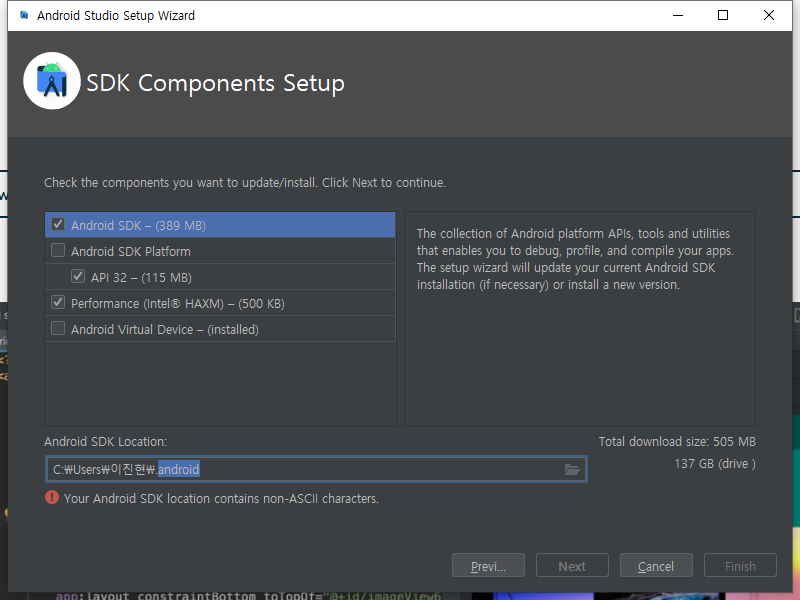800x600 pixels.
Task: Go back with the Previous button
Action: (x=488, y=566)
